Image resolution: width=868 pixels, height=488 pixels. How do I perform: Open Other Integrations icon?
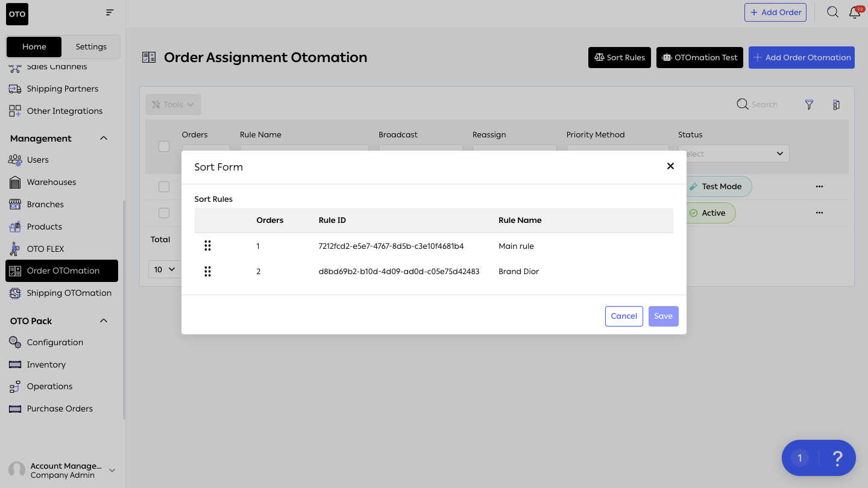tap(15, 111)
